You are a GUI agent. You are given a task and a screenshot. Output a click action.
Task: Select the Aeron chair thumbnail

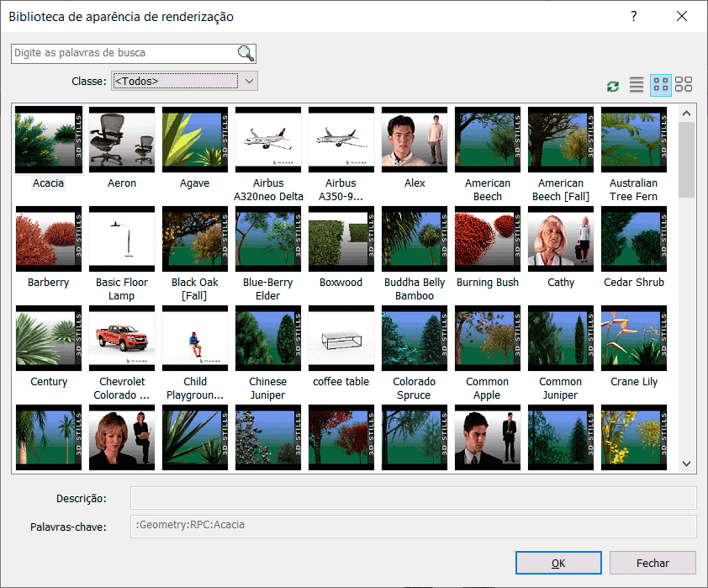tap(122, 140)
